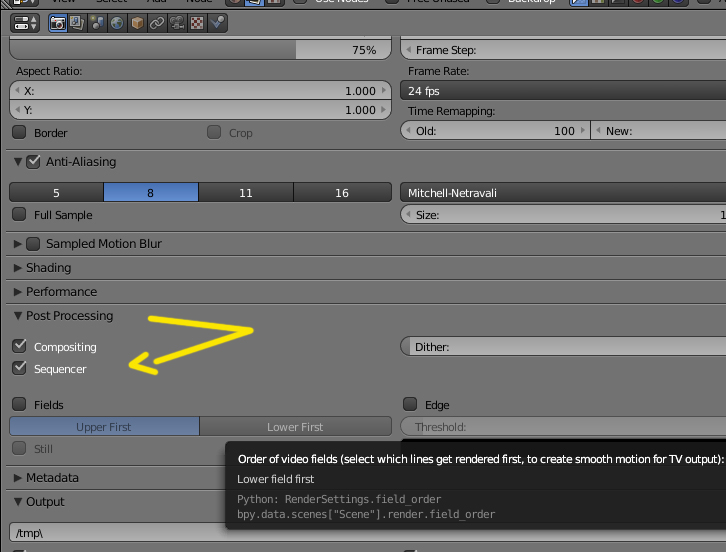Click the Aspect Ratio Y value field
This screenshot has width=726, height=552.
200,110
